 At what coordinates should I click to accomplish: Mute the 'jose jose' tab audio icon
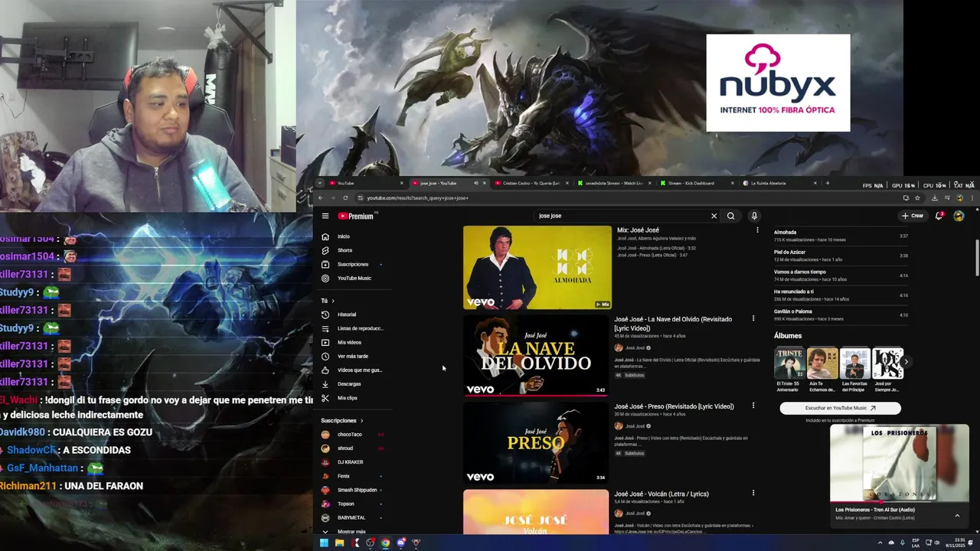tap(475, 183)
